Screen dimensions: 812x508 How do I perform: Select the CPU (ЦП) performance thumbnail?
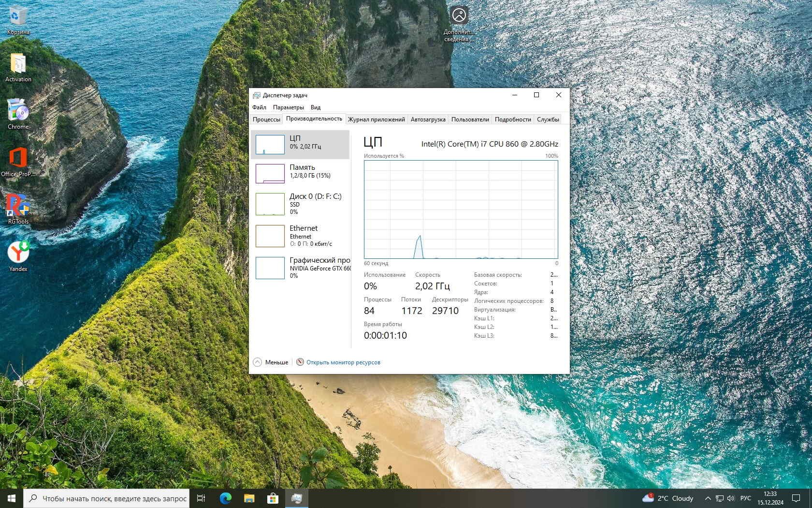pyautogui.click(x=300, y=144)
